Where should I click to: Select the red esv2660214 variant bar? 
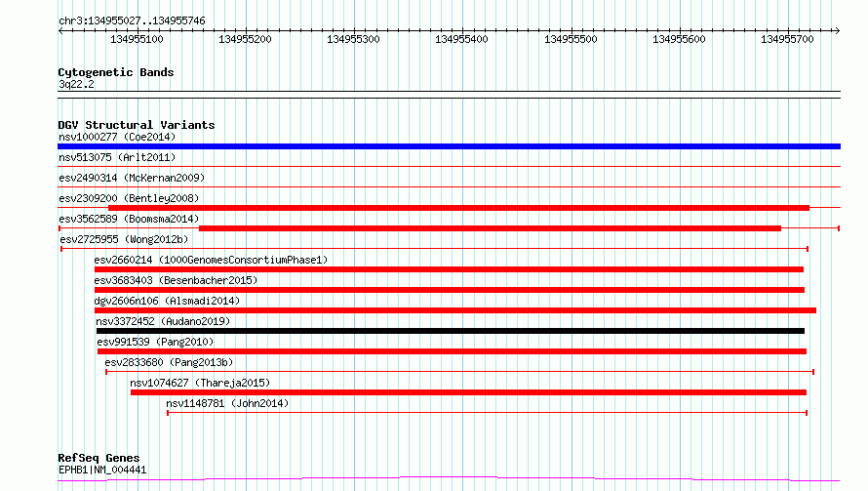pyautogui.click(x=449, y=269)
